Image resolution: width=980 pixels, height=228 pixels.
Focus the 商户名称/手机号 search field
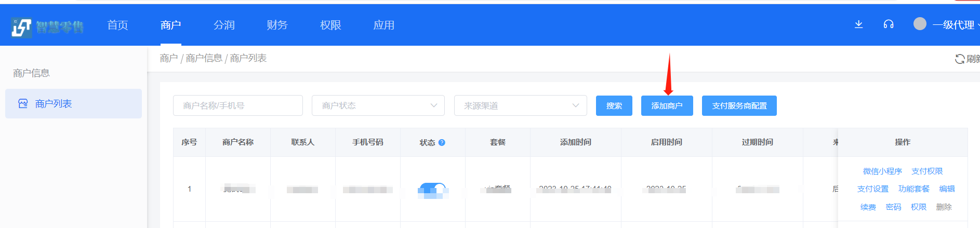pos(238,105)
